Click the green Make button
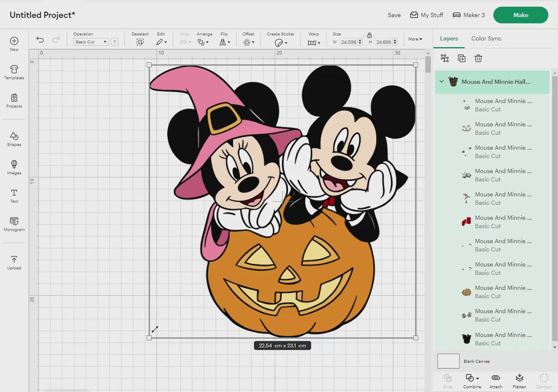 click(x=521, y=15)
